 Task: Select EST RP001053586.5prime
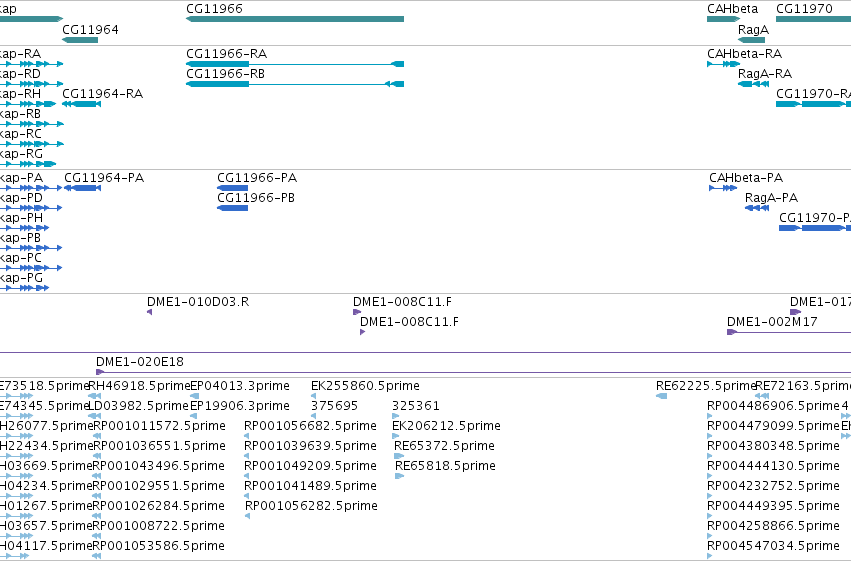tap(97, 556)
